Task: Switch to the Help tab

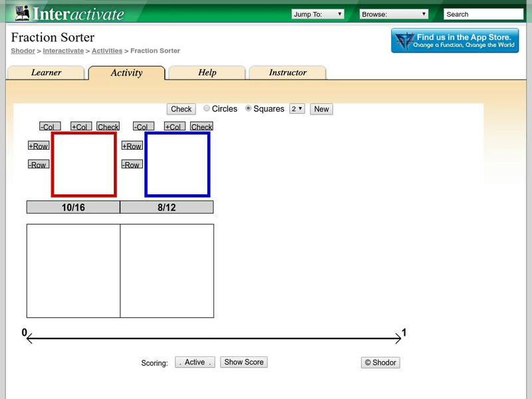Action: [x=207, y=72]
